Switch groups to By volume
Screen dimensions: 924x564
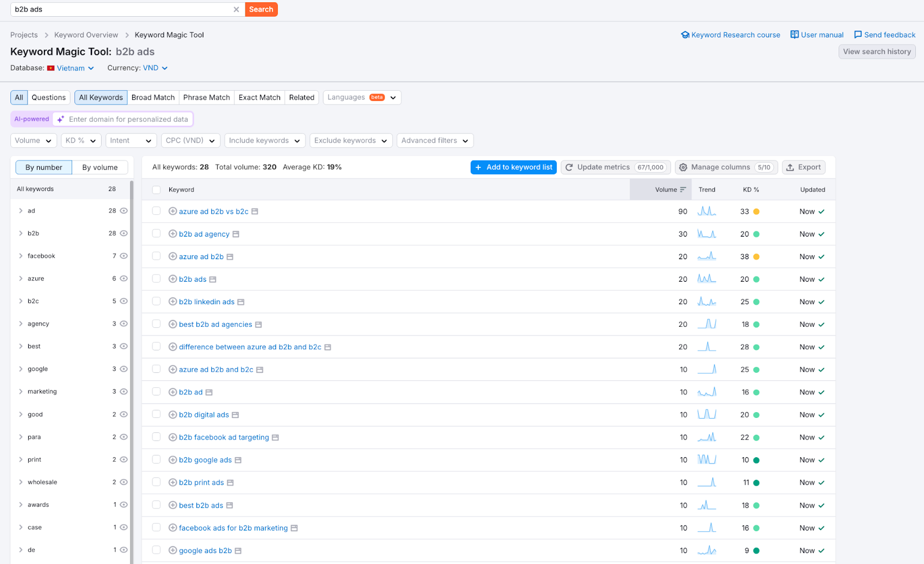100,167
